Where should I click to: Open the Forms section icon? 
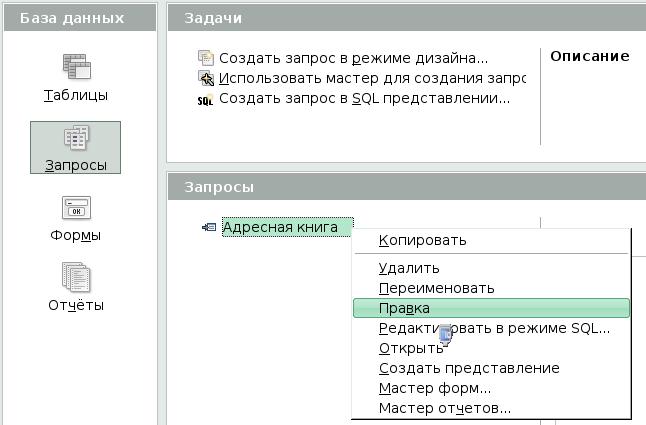click(76, 208)
